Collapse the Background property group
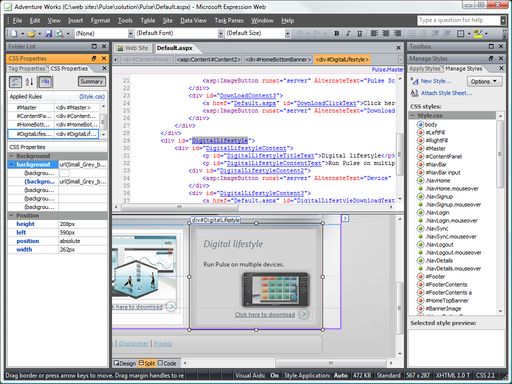This screenshot has height=384, width=512. 11,156
